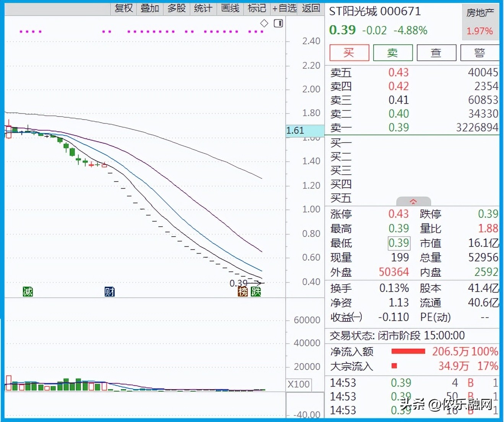Image resolution: width=504 pixels, height=422 pixels.
Task: Click 净资 value 1.13
Action: [x=398, y=302]
